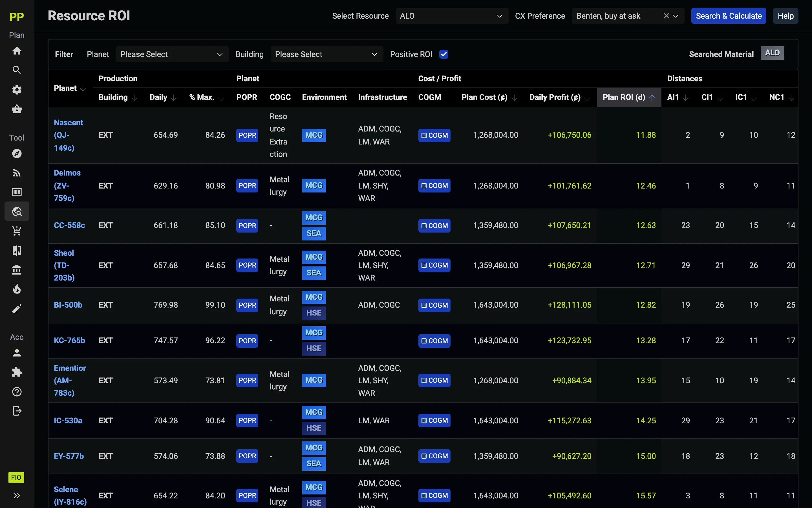Open Ementior (AM-783c) planet link
The height and width of the screenshot is (508, 812).
click(70, 381)
